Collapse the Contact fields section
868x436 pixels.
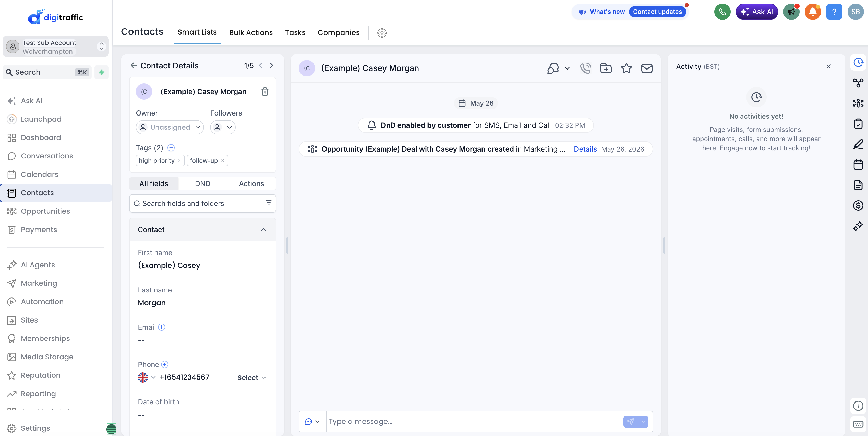tap(263, 230)
